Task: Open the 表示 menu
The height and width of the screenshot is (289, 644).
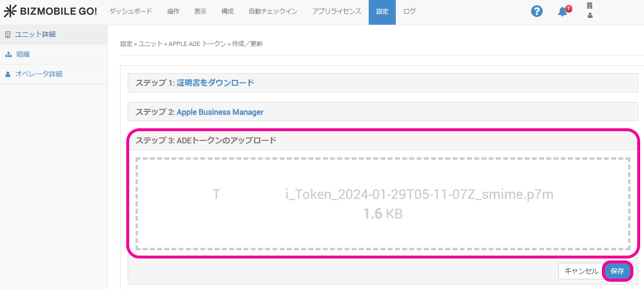Action: [200, 12]
